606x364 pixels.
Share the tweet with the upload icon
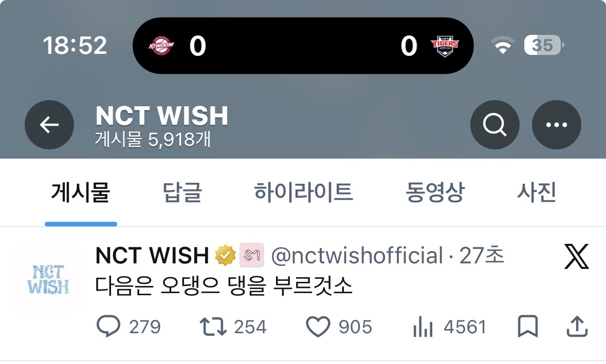tap(577, 327)
